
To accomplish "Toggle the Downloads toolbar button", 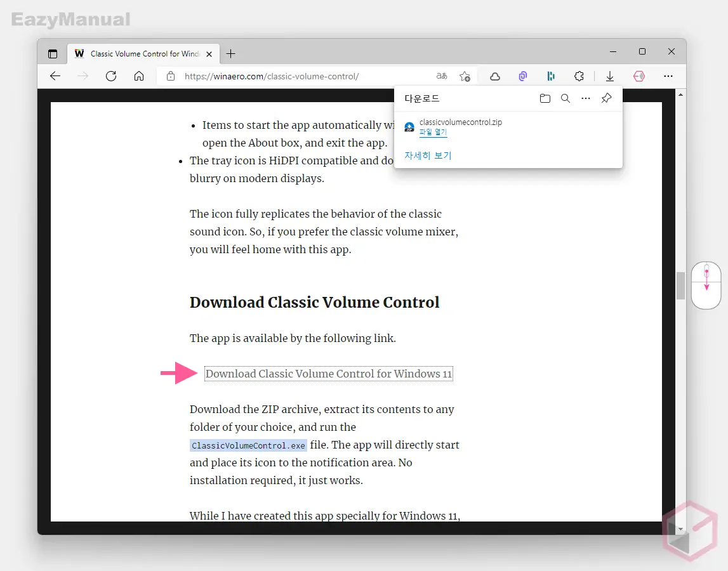I will [x=610, y=76].
